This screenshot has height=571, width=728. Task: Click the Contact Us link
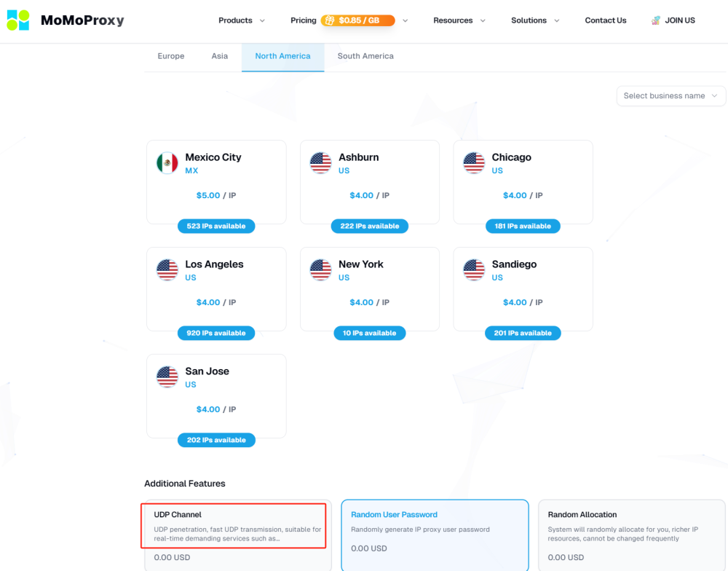click(x=605, y=20)
